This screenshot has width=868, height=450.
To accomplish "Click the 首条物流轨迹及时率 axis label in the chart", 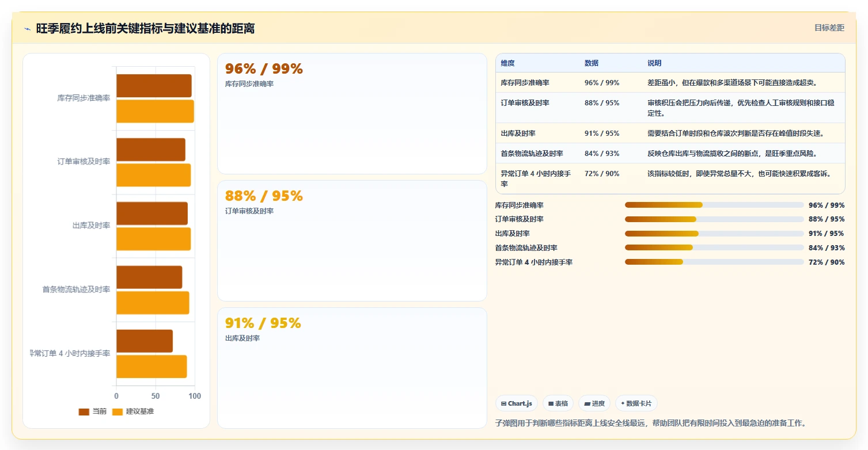I will coord(76,289).
